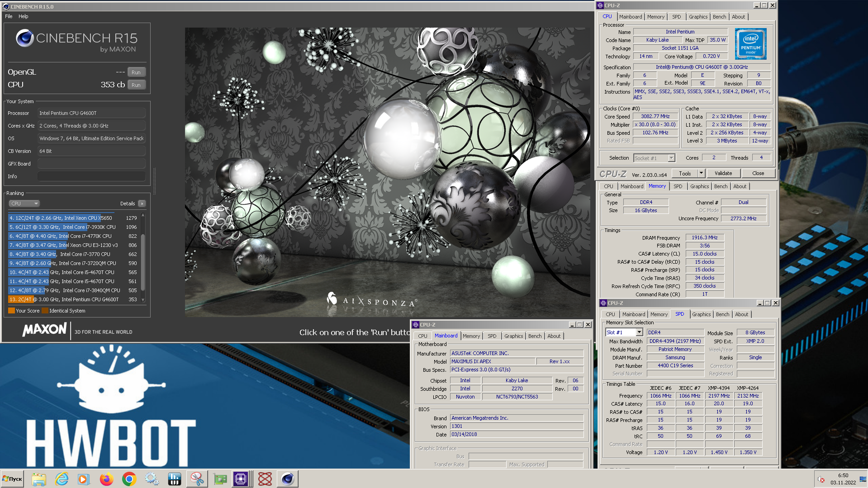This screenshot has width=868, height=488.
Task: Select the Core i7-3840QM ranking row
Action: tap(73, 290)
